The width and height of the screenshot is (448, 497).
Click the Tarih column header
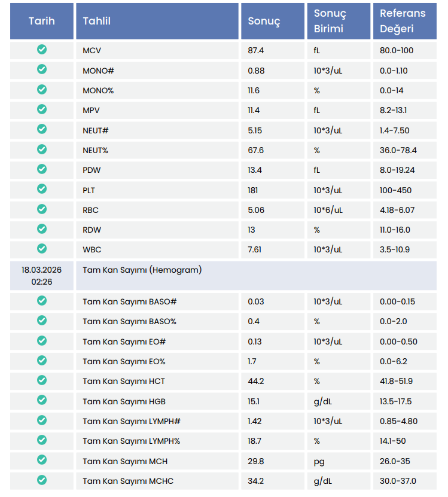[x=42, y=21]
